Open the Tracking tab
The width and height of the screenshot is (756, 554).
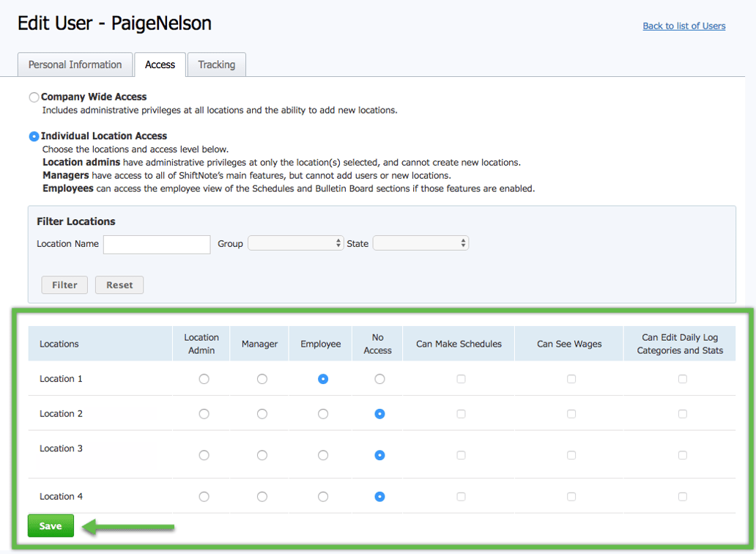[x=216, y=64]
